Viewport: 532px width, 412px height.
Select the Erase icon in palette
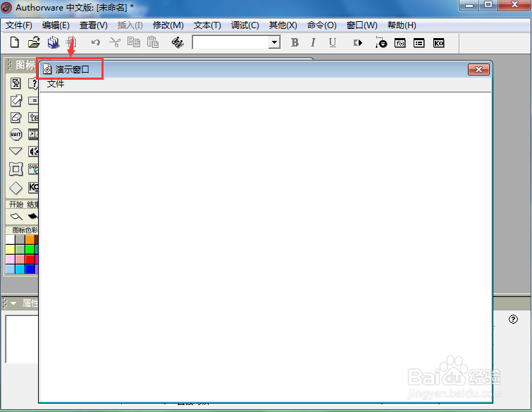pos(16,118)
